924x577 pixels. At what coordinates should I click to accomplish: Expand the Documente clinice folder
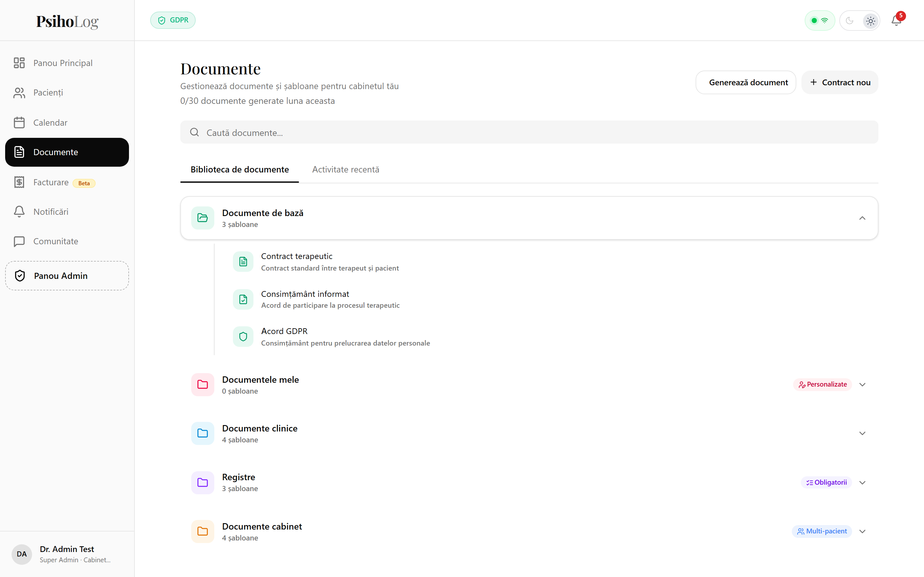[x=862, y=433]
